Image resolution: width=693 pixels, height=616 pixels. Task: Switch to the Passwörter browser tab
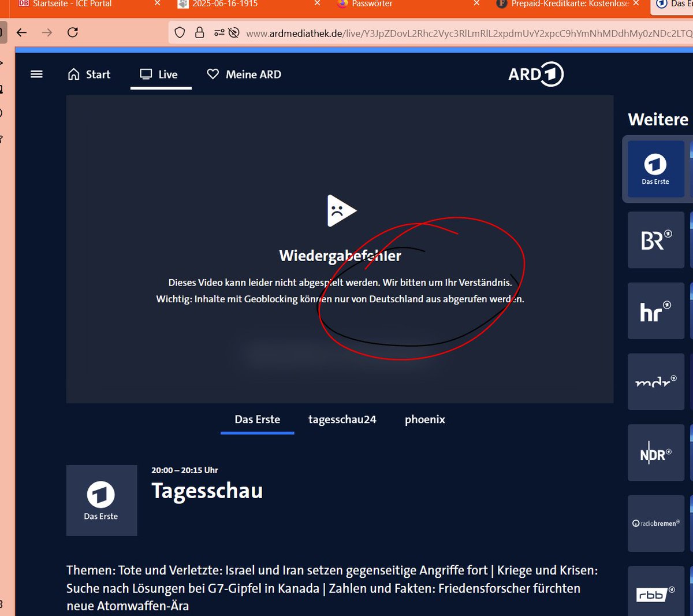click(x=375, y=4)
